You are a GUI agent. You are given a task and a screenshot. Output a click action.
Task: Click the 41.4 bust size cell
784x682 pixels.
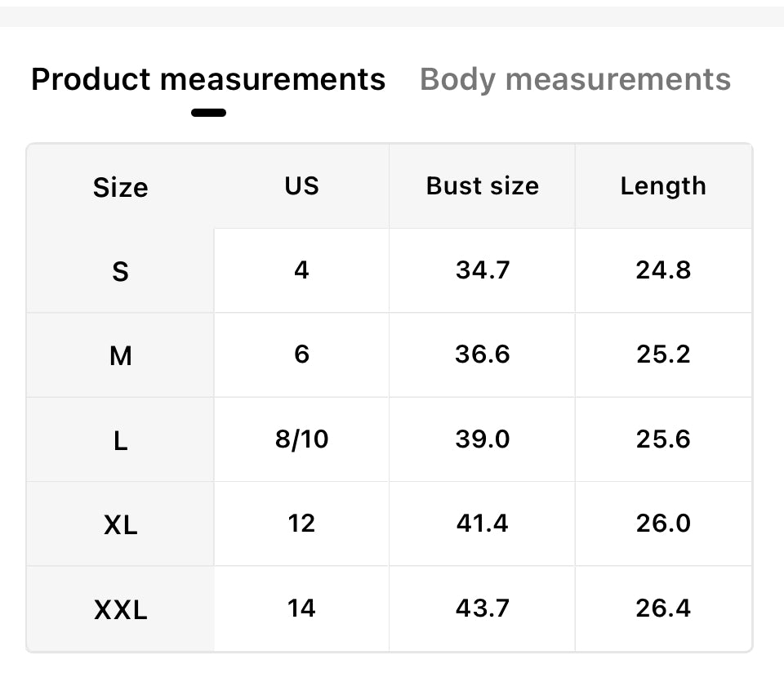[482, 524]
